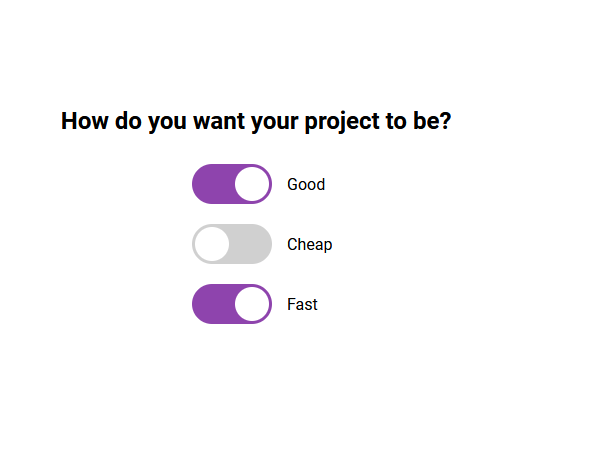Uncheck the Good option

click(x=232, y=184)
